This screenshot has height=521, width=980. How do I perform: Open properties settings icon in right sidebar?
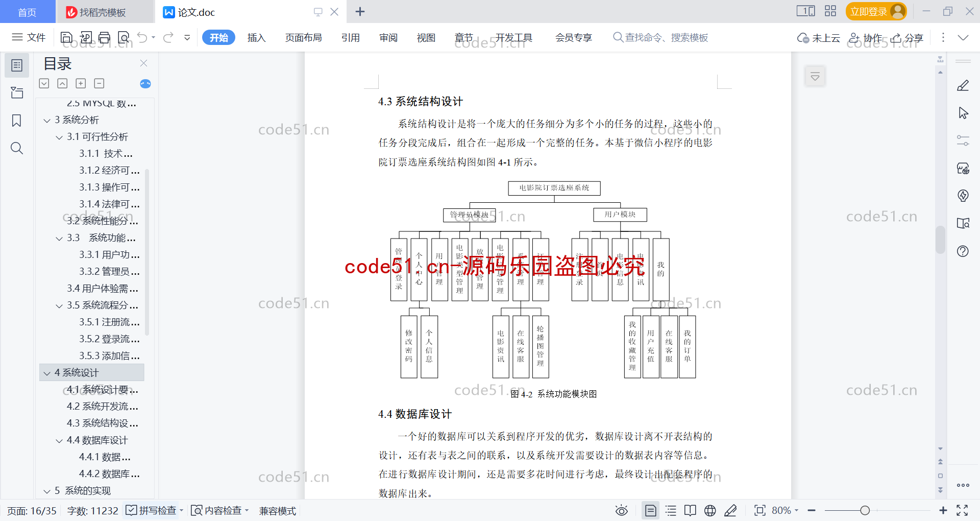tap(963, 140)
